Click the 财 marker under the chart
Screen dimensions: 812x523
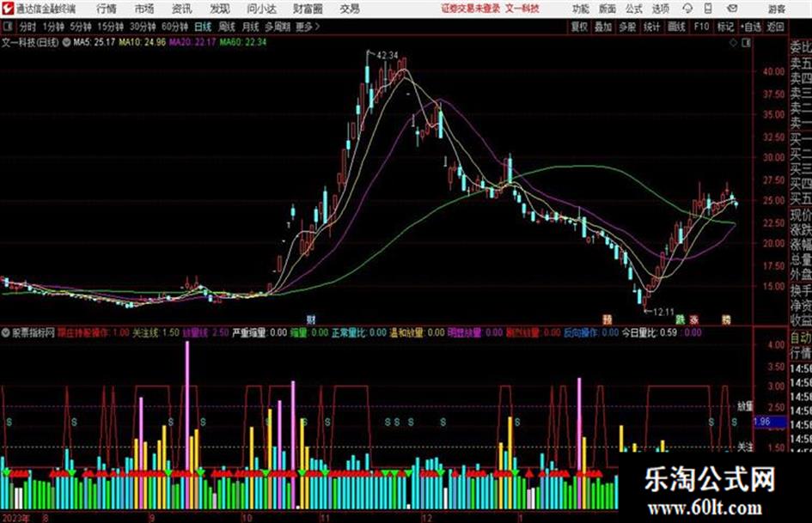point(311,319)
